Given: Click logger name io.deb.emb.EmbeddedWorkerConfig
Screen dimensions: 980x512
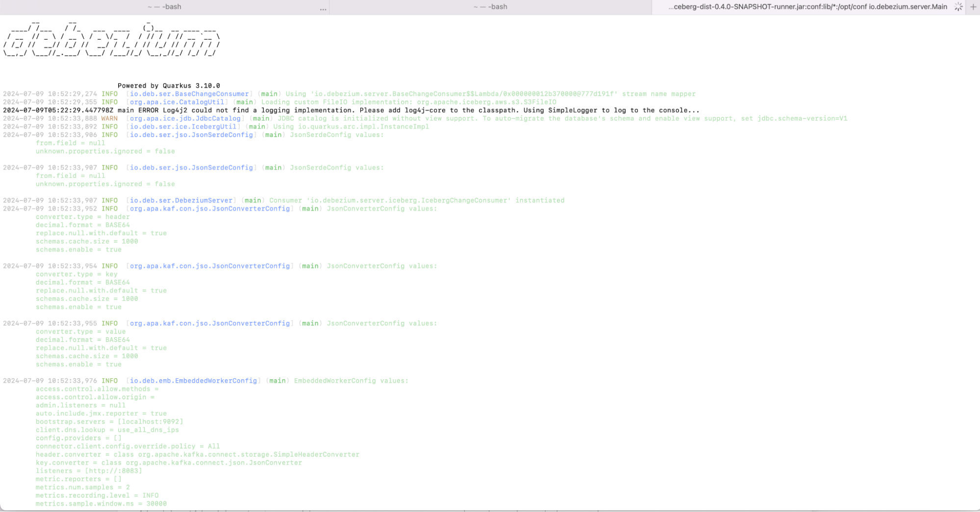Looking at the screenshot, I should tap(193, 381).
